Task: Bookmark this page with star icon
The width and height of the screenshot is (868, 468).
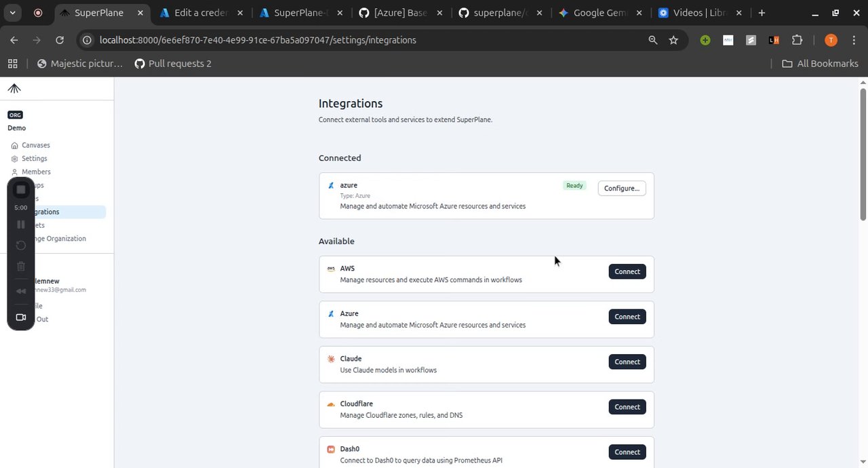Action: click(673, 40)
